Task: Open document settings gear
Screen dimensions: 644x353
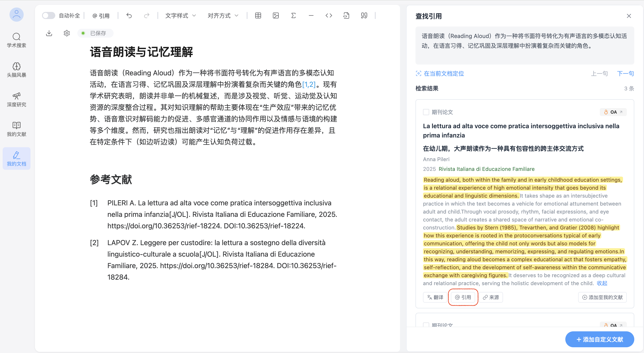Action: (67, 33)
